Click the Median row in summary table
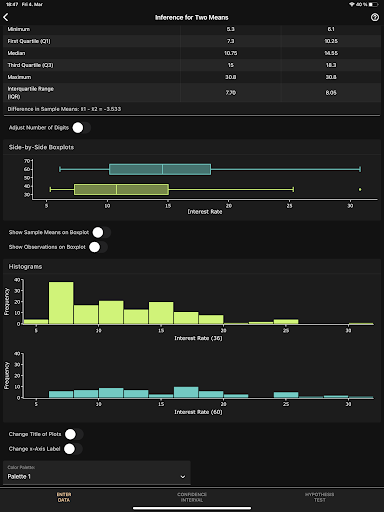Image resolution: width=384 pixels, height=512 pixels. [192, 53]
